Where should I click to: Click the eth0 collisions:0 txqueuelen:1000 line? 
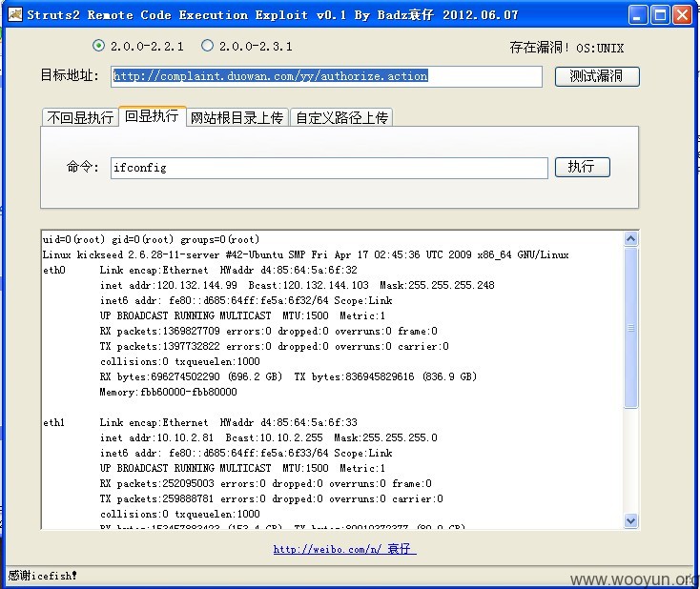(x=180, y=361)
